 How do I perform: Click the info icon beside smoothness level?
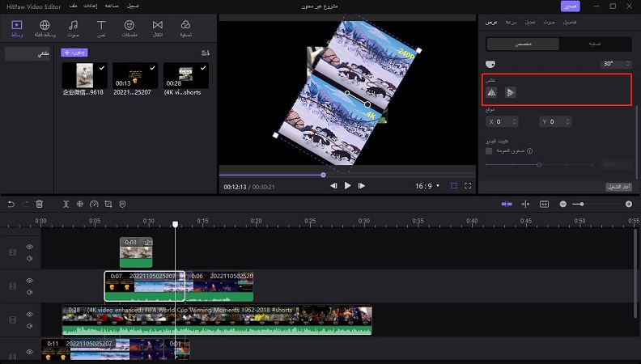tap(530, 150)
